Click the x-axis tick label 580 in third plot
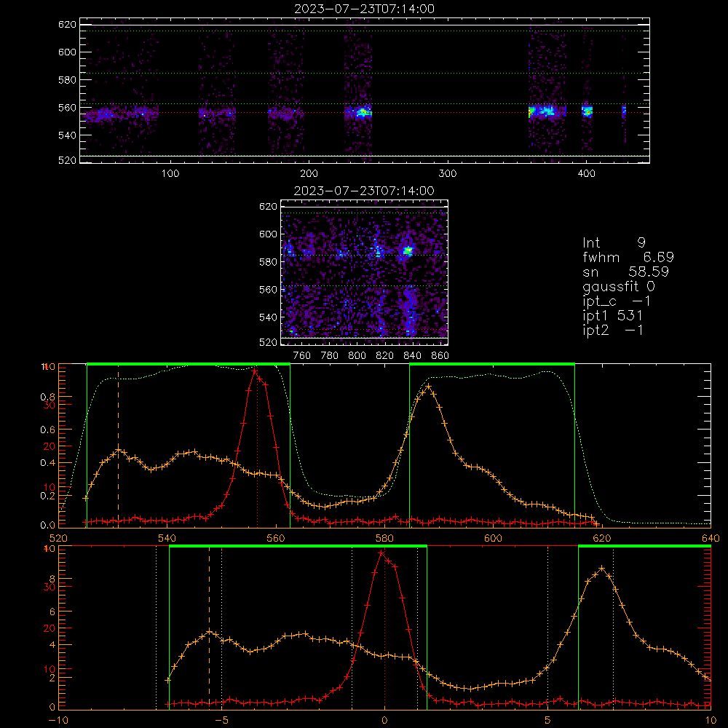The image size is (728, 728). click(384, 538)
